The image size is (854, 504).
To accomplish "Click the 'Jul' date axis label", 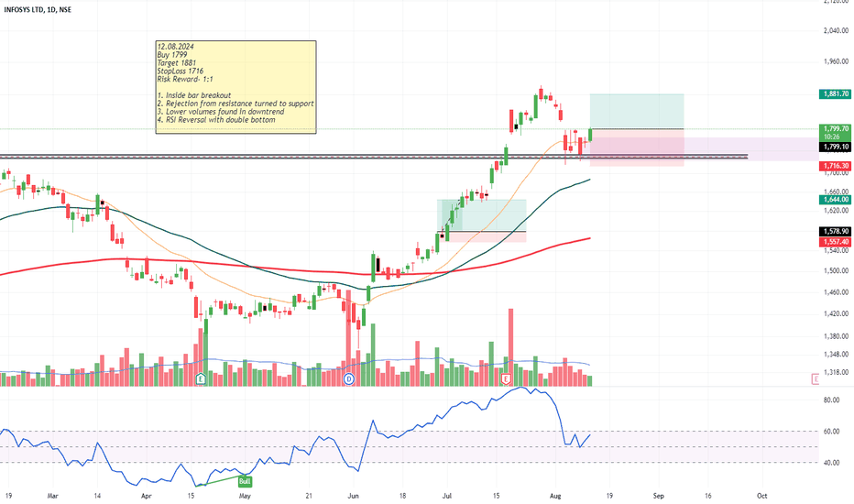I will pos(447,496).
